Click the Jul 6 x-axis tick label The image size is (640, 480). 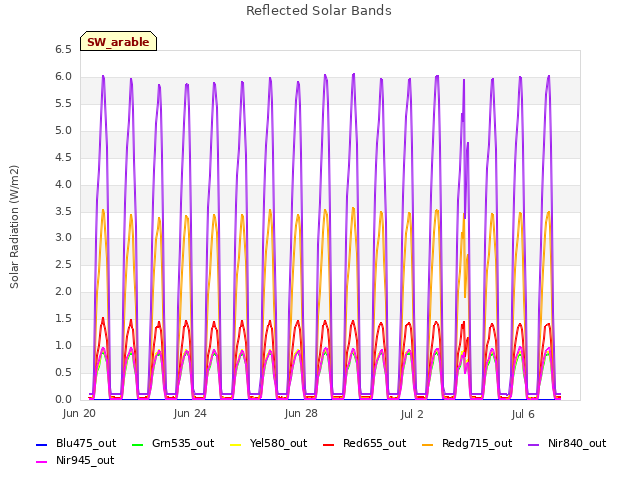pos(523,415)
